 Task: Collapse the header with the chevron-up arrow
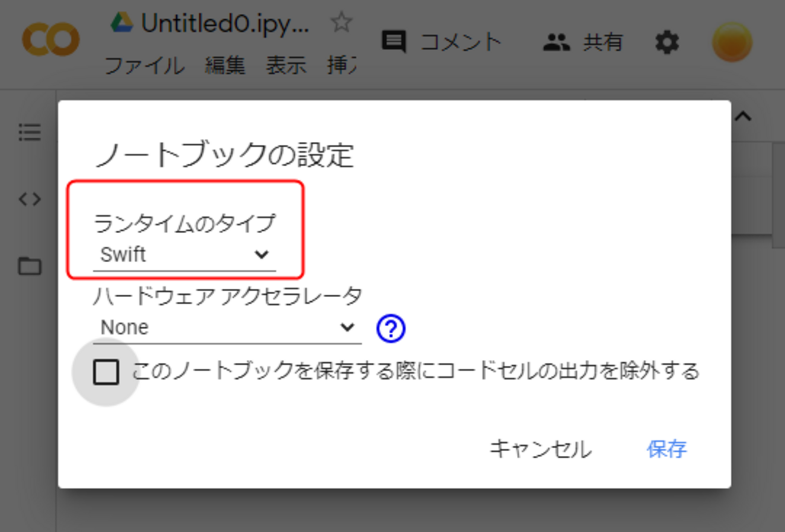tap(743, 117)
